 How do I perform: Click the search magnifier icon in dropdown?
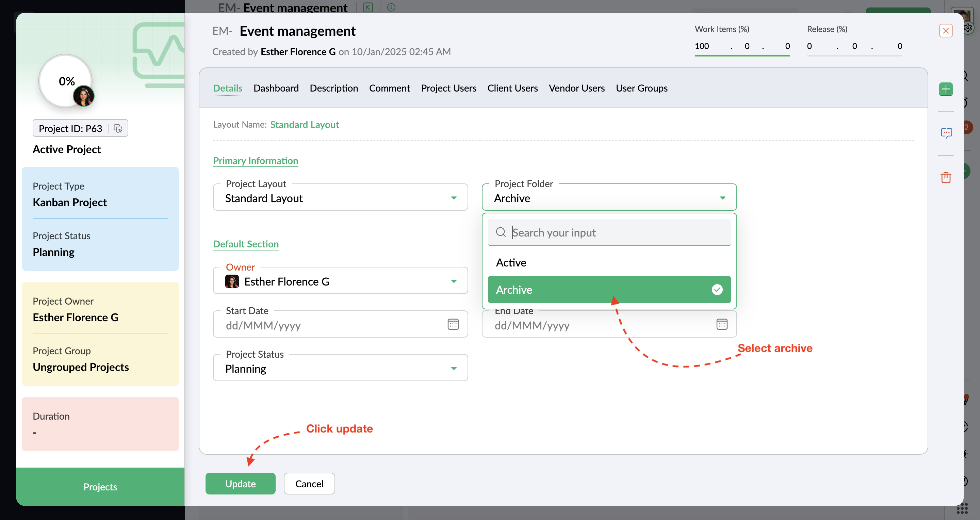[x=501, y=232]
